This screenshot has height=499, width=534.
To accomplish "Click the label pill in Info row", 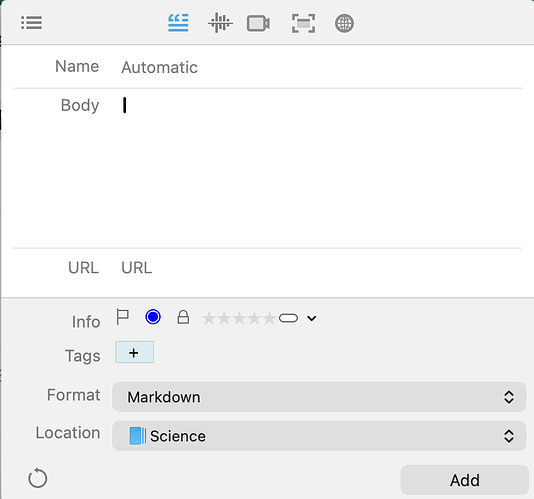I will (288, 318).
